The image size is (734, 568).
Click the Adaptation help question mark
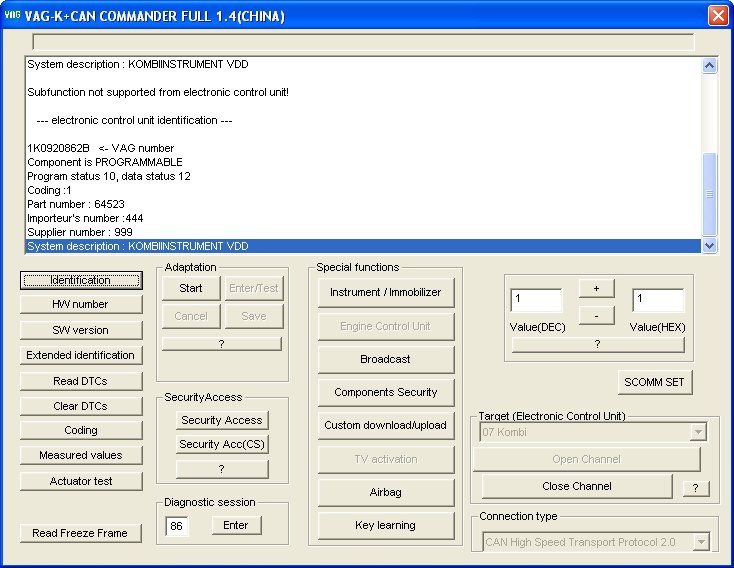(x=222, y=344)
